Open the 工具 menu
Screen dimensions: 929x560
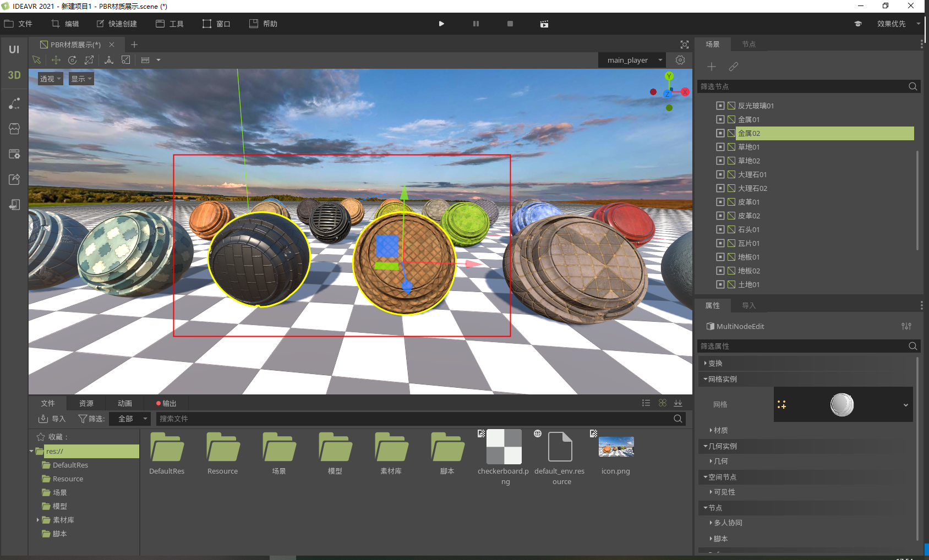(x=170, y=24)
